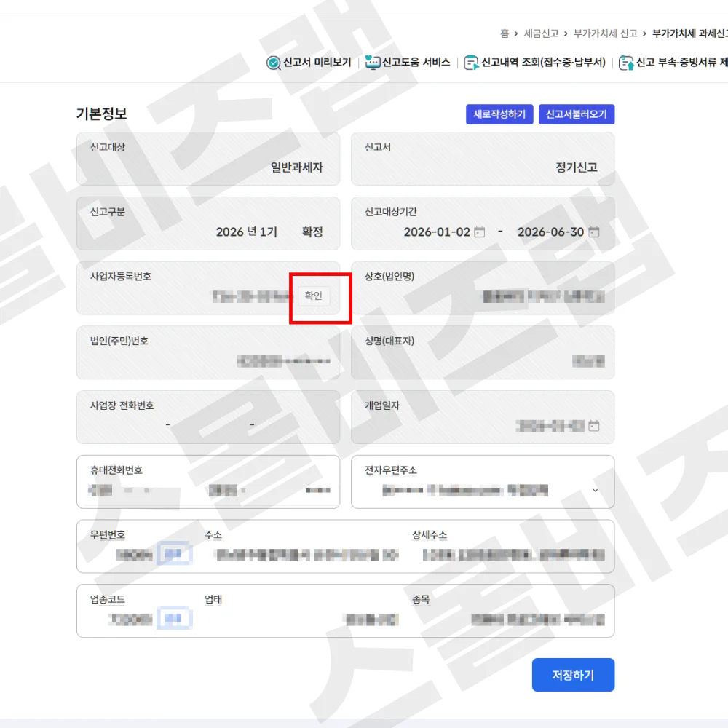Click 업태 field value
The height and width of the screenshot is (728, 728).
click(x=372, y=620)
